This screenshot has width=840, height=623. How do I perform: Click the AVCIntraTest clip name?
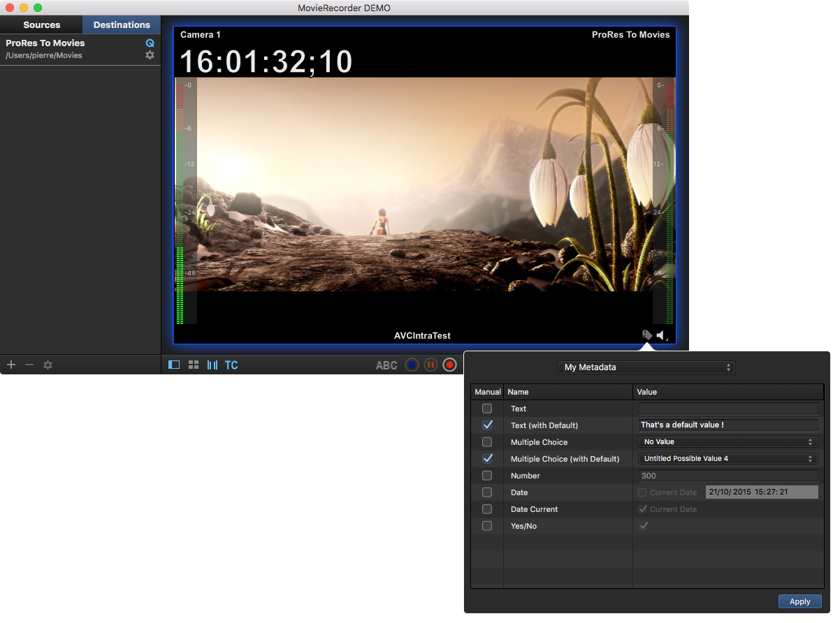pos(423,336)
